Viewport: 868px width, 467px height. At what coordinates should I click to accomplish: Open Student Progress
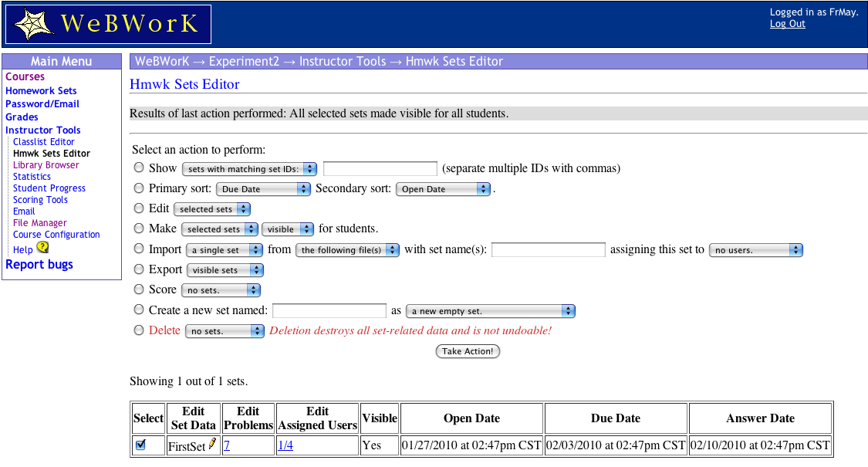[x=49, y=188]
